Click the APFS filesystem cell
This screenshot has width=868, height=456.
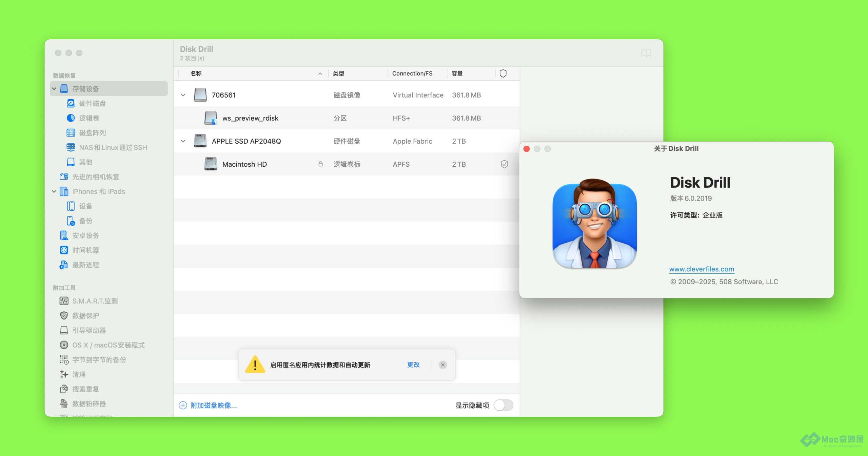[401, 164]
